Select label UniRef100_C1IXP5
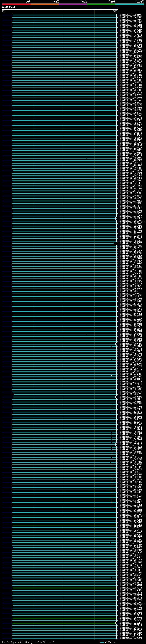The width and height of the screenshot is (146, 644). coord(131,226)
